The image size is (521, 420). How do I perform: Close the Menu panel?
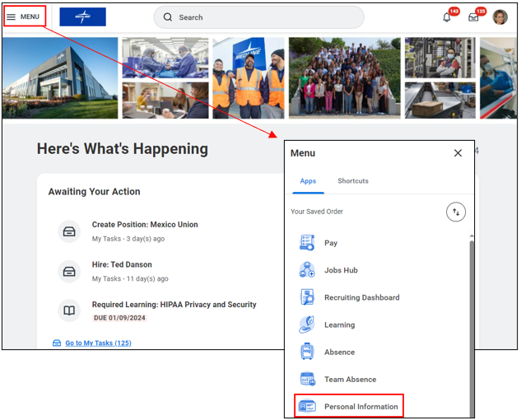click(x=458, y=153)
